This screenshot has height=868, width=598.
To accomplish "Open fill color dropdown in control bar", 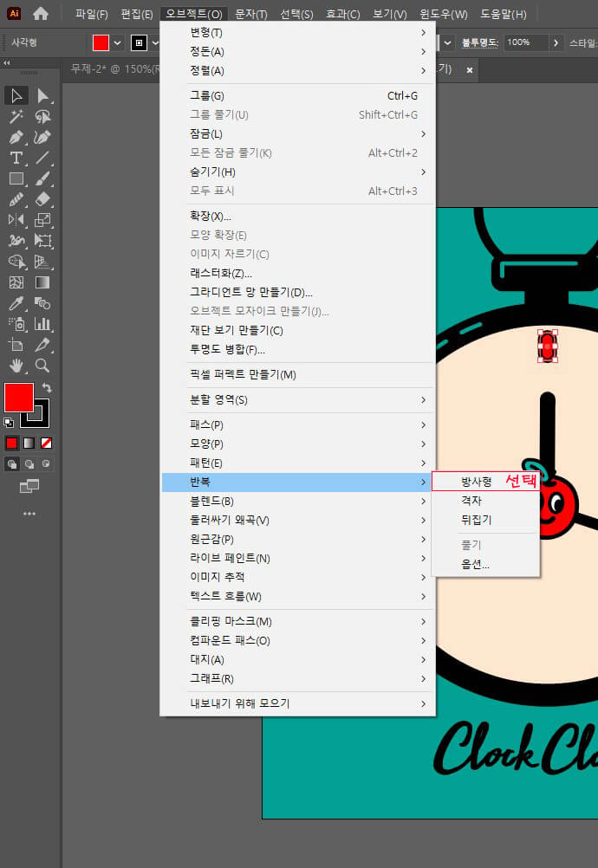I will point(117,42).
